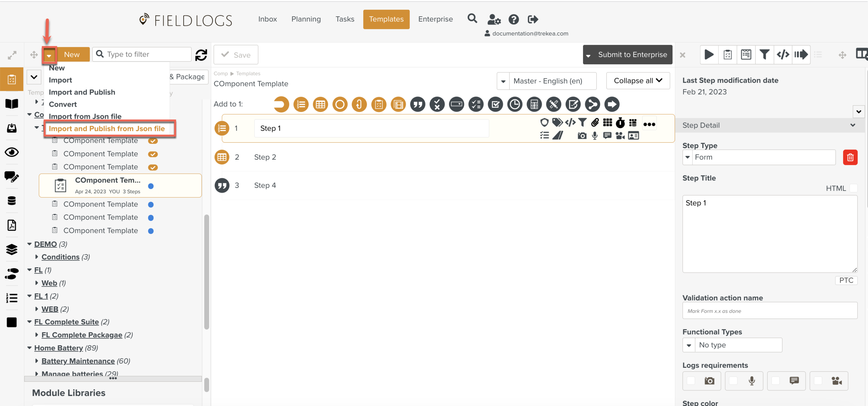Image resolution: width=868 pixels, height=406 pixels.
Task: Click the Save button
Action: pyautogui.click(x=236, y=55)
